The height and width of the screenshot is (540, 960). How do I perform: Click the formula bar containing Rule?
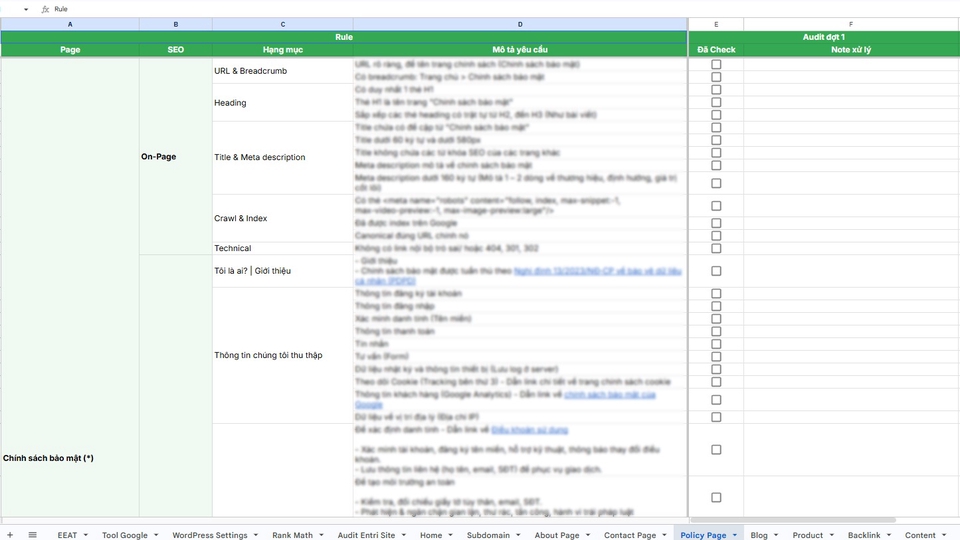click(506, 9)
